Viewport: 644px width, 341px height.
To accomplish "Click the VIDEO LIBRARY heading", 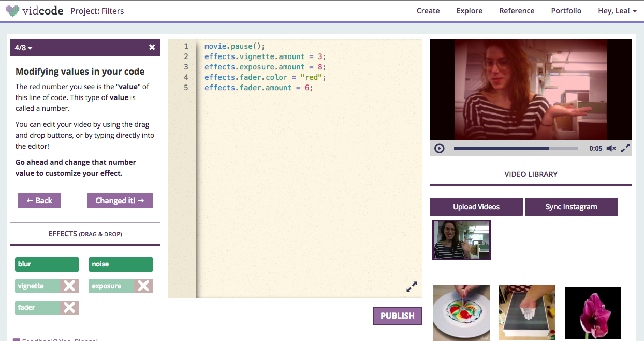I will coord(531,174).
